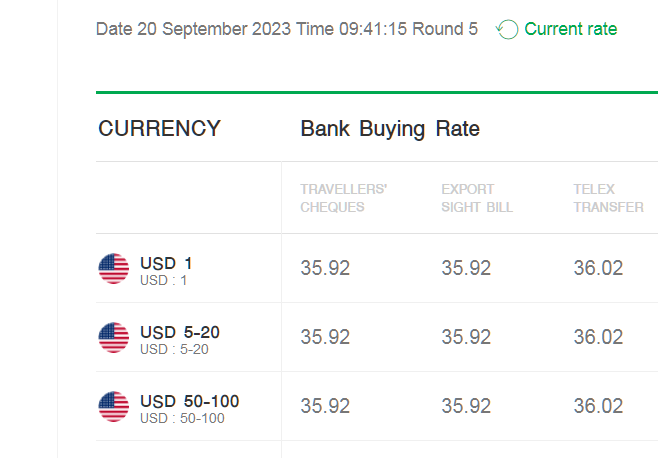Click the US flag icon for USD 50-100
The height and width of the screenshot is (458, 658).
(114, 406)
